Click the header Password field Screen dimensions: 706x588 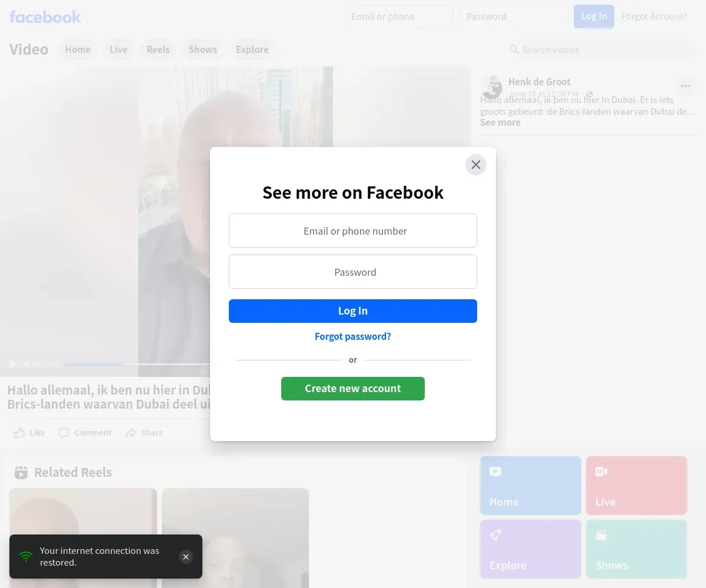pos(514,16)
